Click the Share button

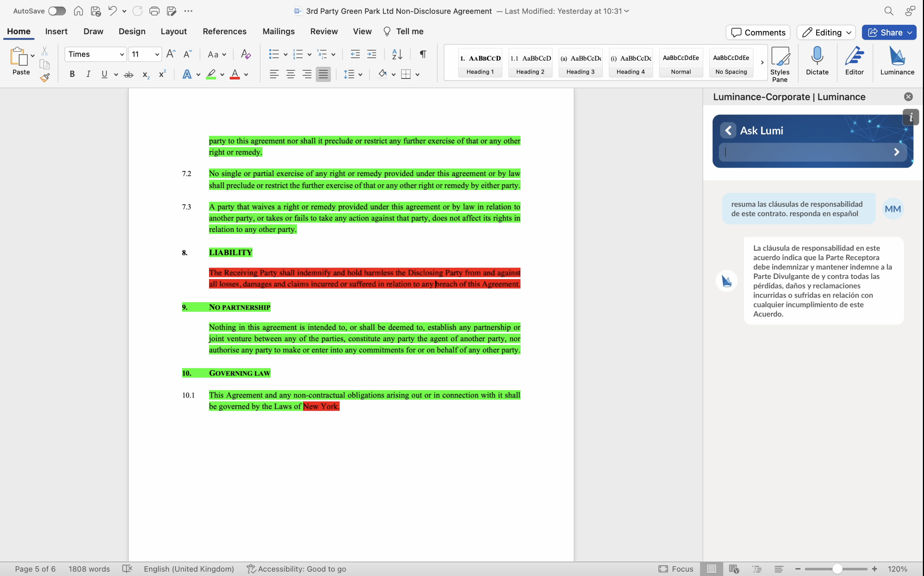coord(889,33)
